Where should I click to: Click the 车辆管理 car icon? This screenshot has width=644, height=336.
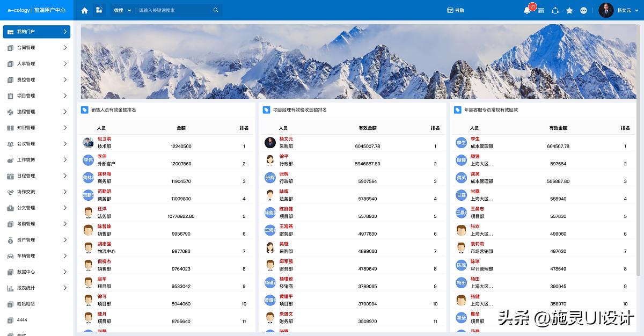(x=10, y=256)
